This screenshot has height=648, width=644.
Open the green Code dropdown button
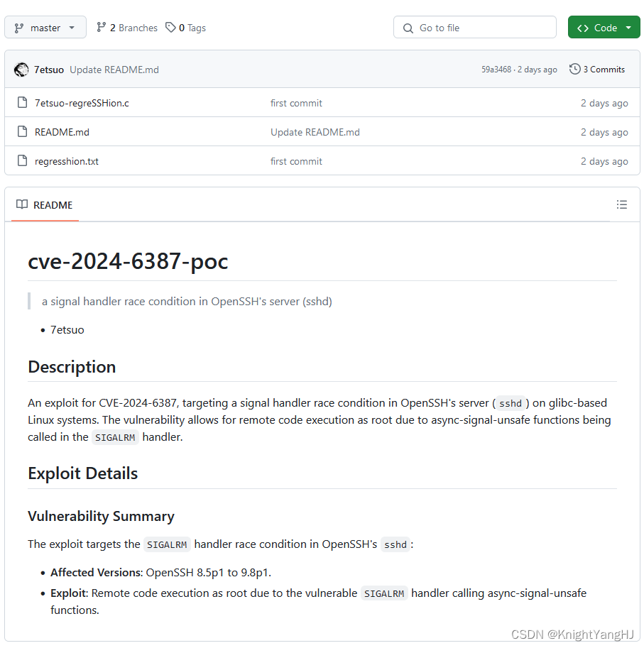[604, 28]
